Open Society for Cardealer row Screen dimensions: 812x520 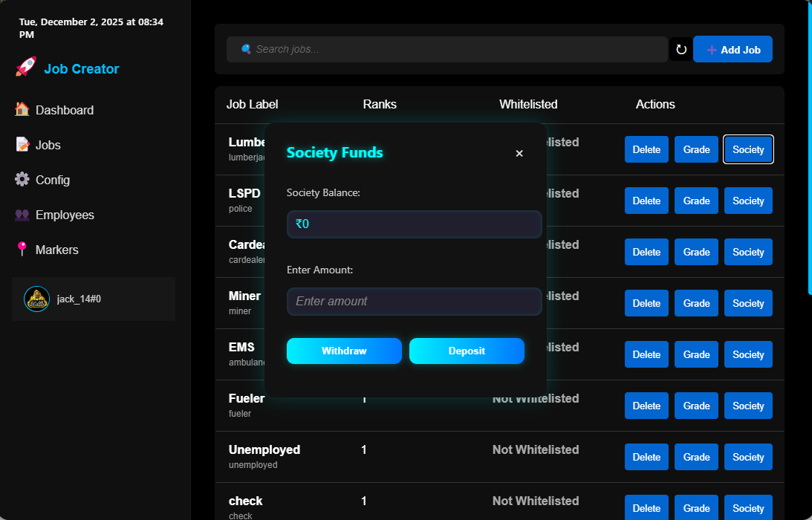coord(748,252)
